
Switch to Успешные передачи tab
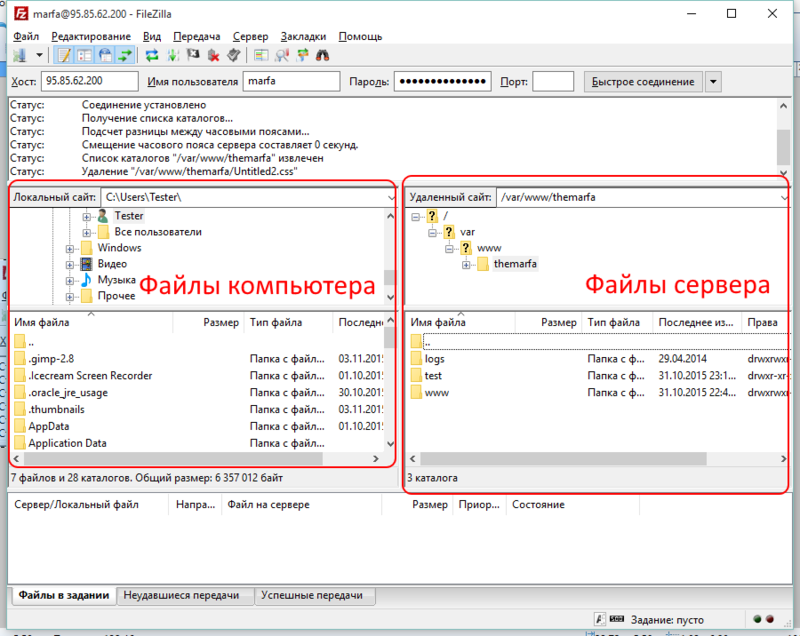[312, 595]
